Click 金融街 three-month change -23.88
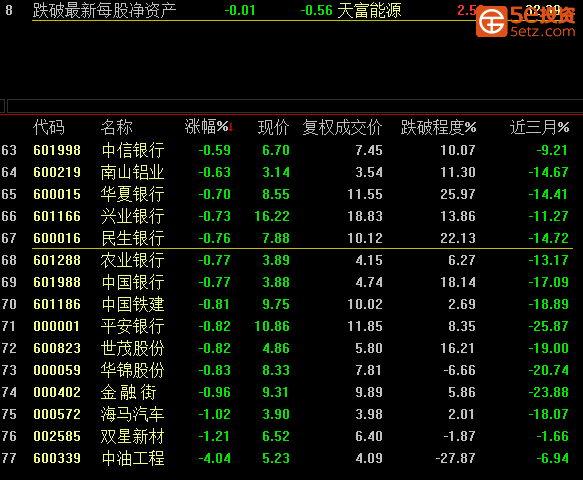583x480 pixels. [x=548, y=392]
